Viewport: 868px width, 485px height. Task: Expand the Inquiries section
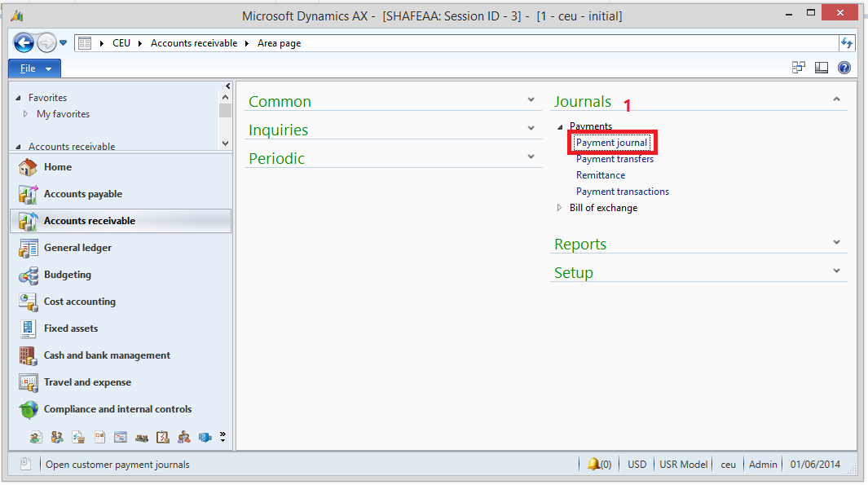point(531,128)
